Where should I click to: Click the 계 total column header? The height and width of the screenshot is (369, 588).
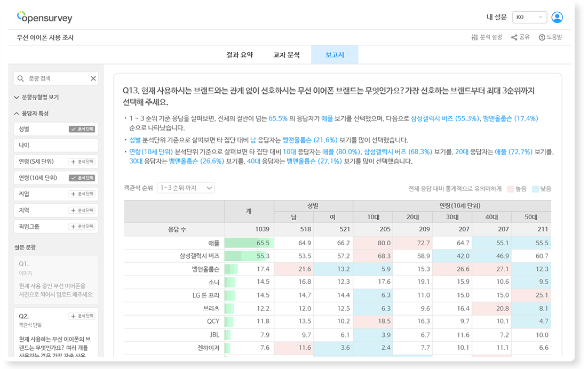tap(249, 211)
